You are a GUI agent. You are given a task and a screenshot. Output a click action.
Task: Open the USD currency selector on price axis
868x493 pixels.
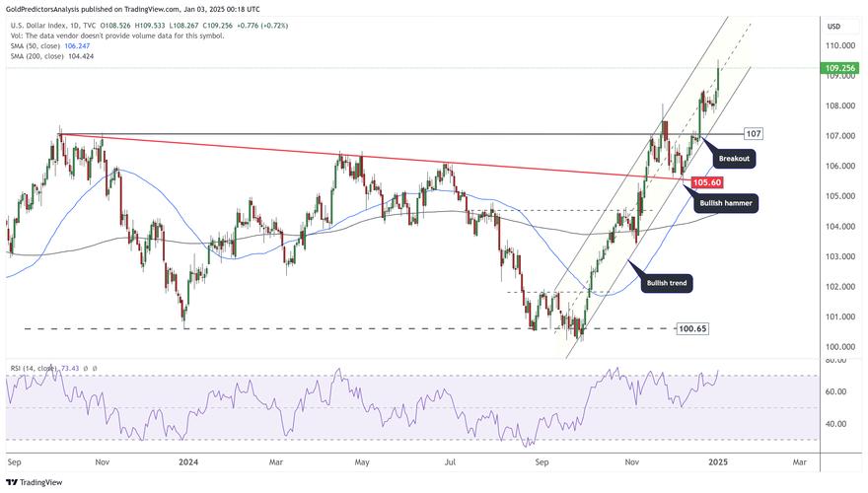click(832, 26)
